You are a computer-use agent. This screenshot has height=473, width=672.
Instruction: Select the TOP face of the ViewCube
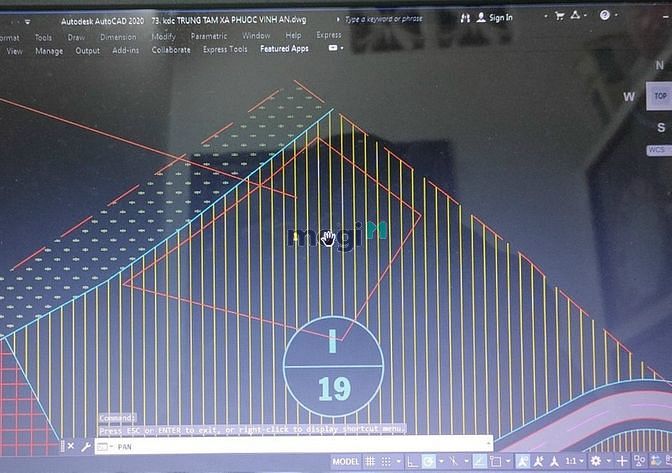coord(660,96)
